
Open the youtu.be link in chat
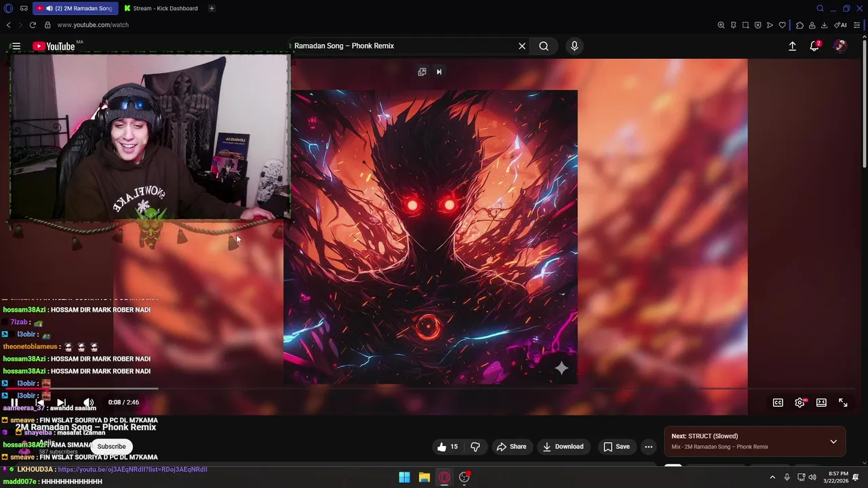[x=132, y=469]
